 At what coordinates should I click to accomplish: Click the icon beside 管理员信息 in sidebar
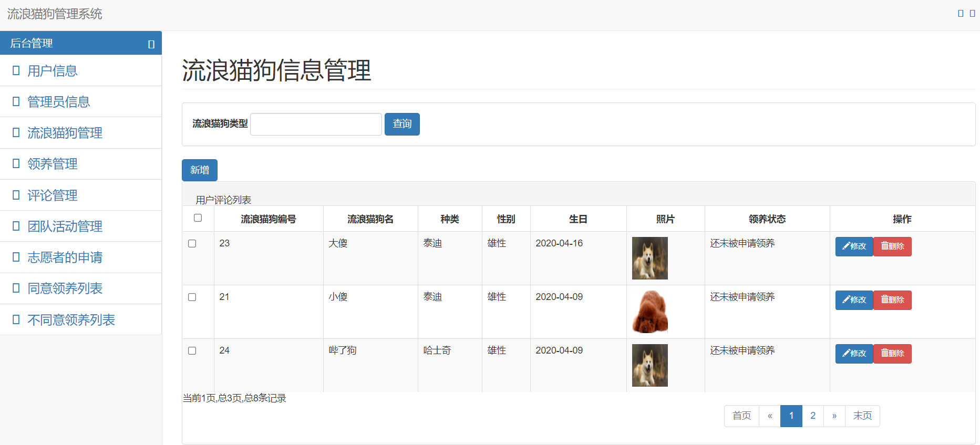pos(16,101)
